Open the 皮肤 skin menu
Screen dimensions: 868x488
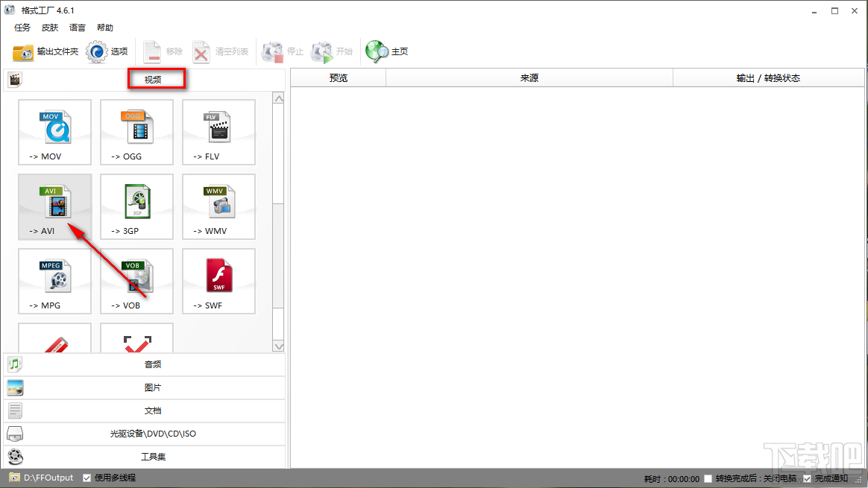click(x=50, y=28)
